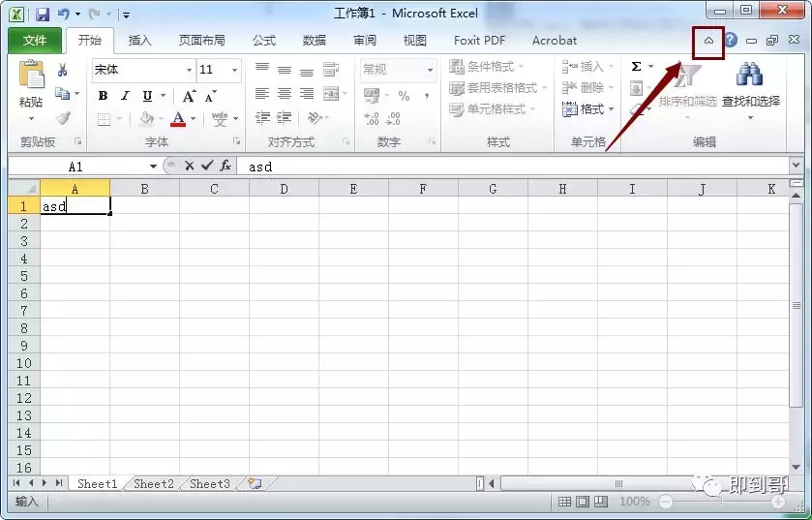Click the Insert Function fx icon
This screenshot has width=812, height=520.
(226, 166)
